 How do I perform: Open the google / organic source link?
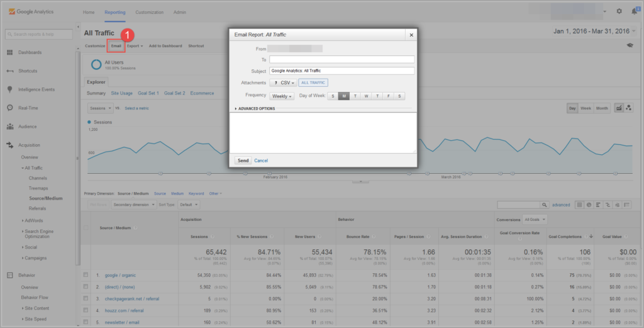click(x=120, y=275)
